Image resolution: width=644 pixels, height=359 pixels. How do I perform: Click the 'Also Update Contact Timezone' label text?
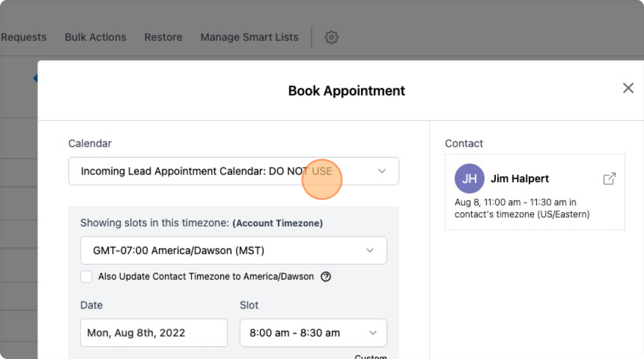(x=206, y=277)
